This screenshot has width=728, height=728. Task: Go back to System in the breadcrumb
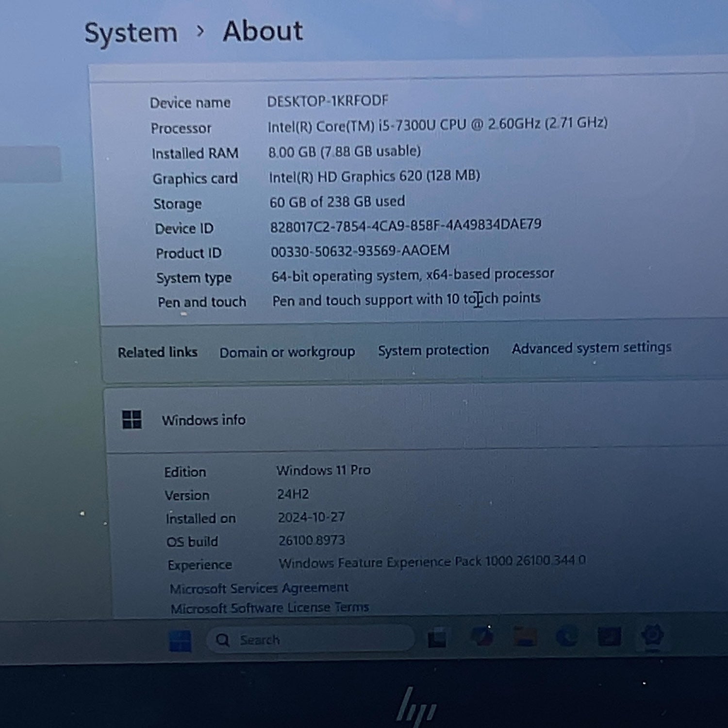(x=131, y=33)
